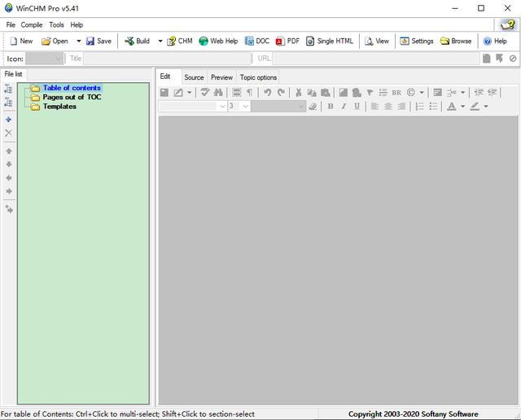This screenshot has width=521, height=420.
Task: Switch to the Preview tab
Action: point(221,77)
